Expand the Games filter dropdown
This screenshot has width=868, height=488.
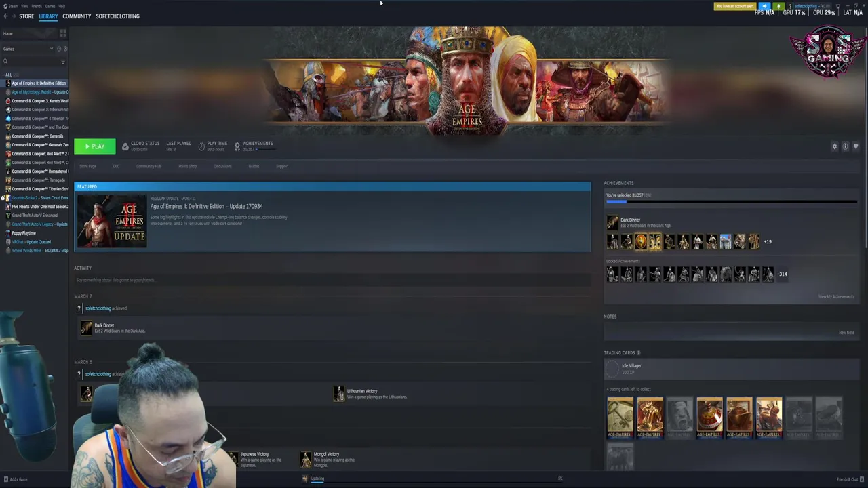28,49
